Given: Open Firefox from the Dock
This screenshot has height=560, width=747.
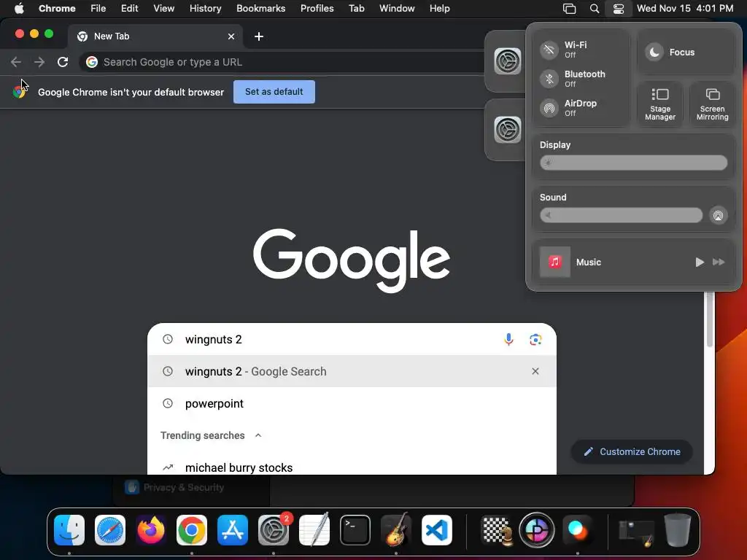Looking at the screenshot, I should tap(151, 530).
